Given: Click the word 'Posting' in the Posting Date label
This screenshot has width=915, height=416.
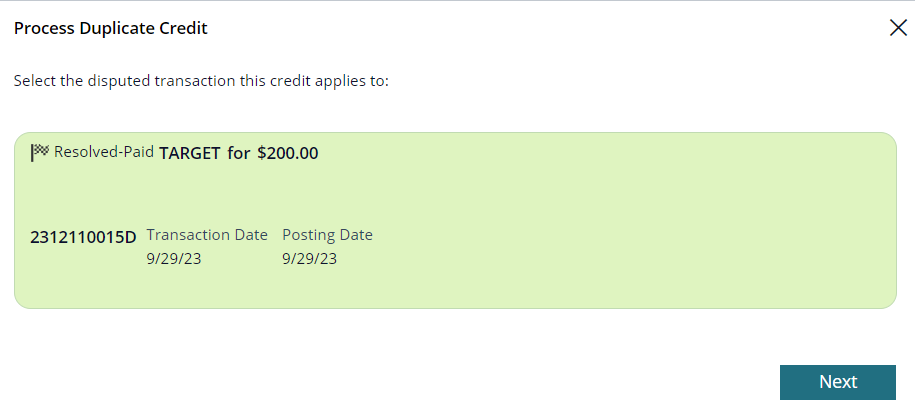Looking at the screenshot, I should point(309,235).
